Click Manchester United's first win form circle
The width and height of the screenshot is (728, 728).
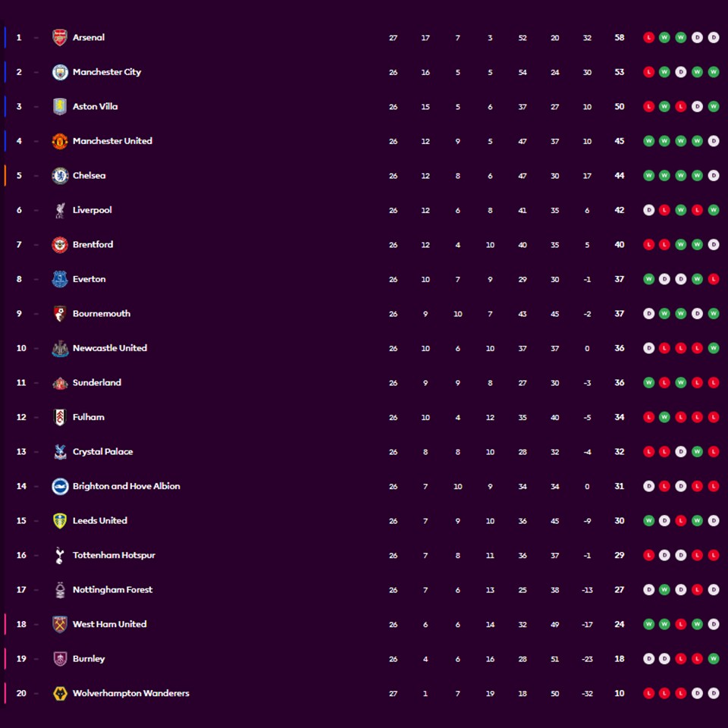pos(648,141)
